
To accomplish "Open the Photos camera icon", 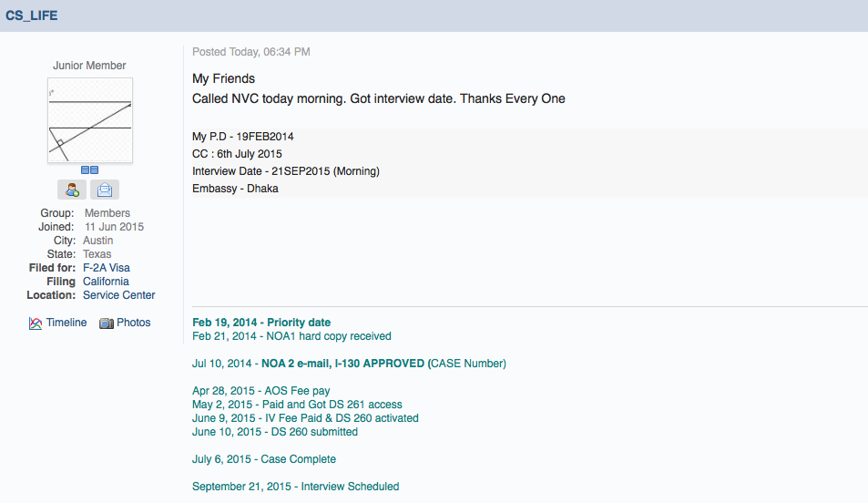I will tap(107, 323).
